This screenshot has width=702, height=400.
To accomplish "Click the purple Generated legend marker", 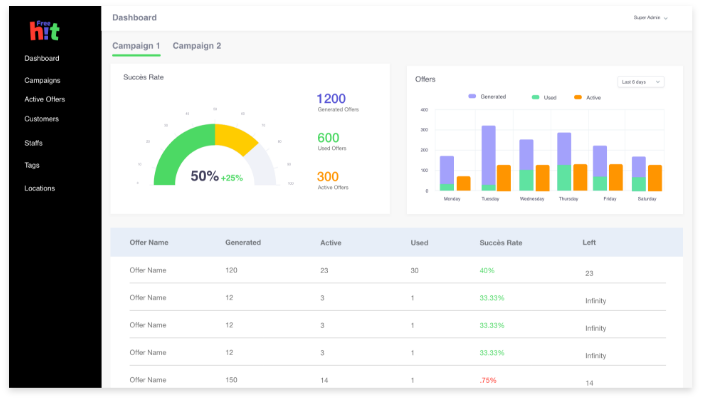I will click(x=472, y=97).
